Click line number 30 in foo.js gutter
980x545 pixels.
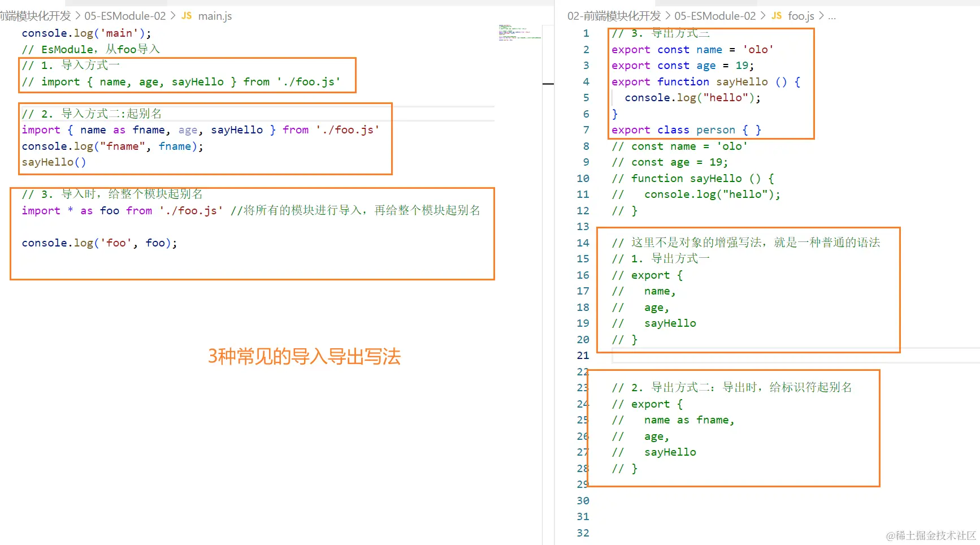pos(583,500)
